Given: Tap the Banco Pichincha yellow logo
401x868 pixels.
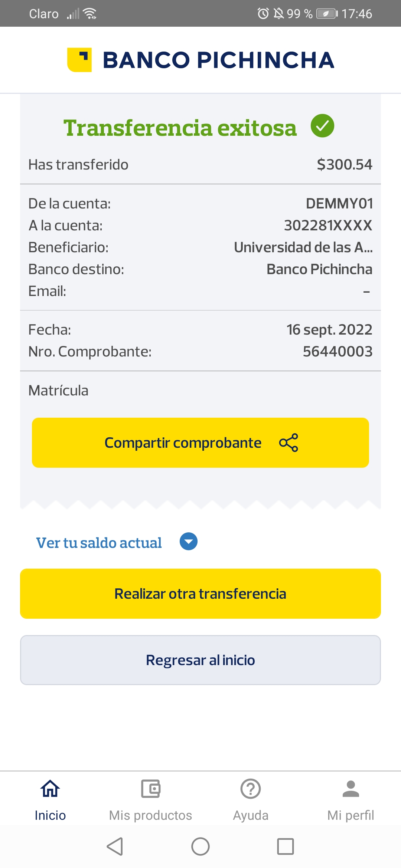Looking at the screenshot, I should 79,60.
